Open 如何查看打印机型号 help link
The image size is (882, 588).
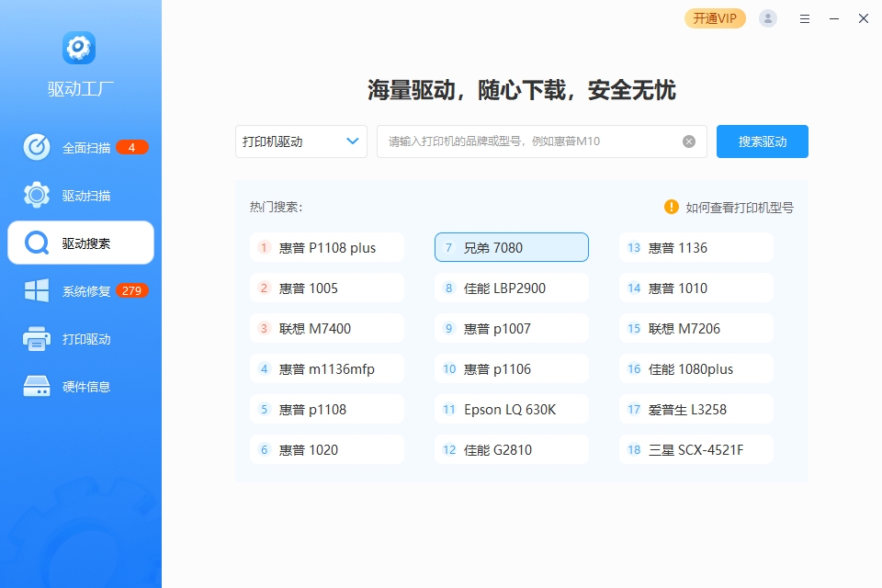(x=740, y=208)
